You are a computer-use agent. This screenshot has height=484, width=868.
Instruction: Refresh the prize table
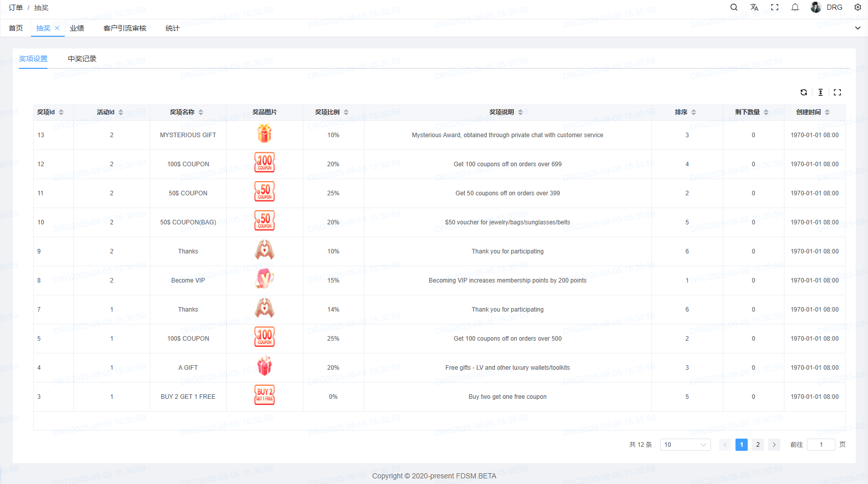point(804,92)
